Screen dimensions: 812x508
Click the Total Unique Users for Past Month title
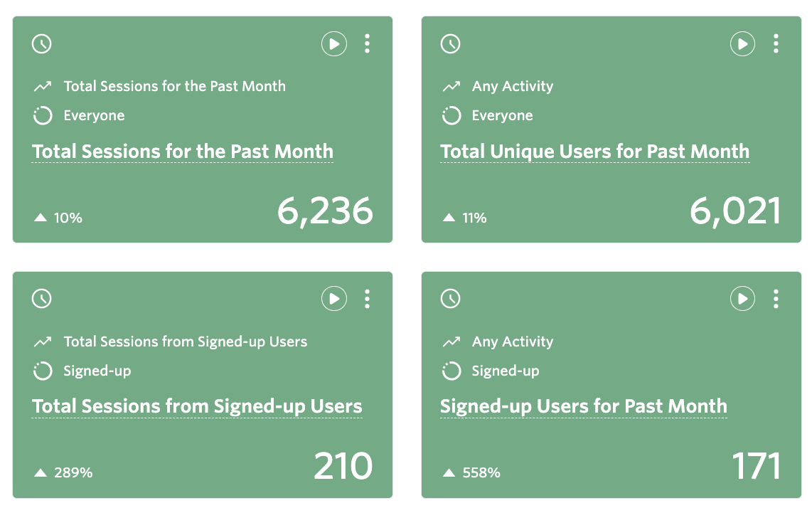594,151
